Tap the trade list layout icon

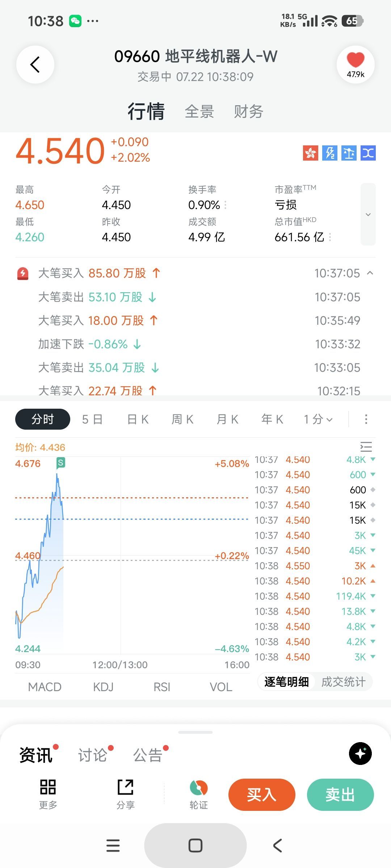click(366, 447)
